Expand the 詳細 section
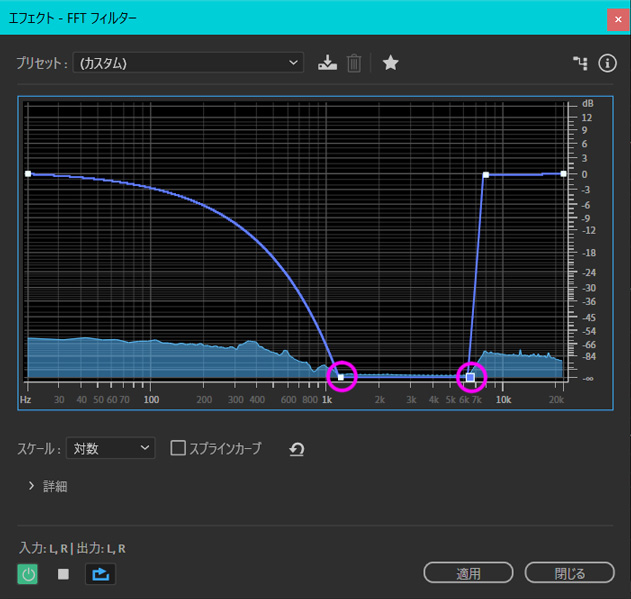 (33, 487)
